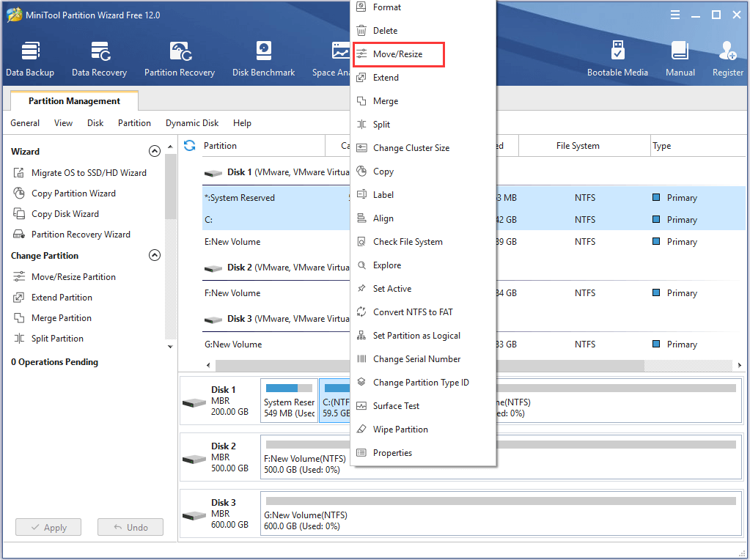Refresh the partition list
The width and height of the screenshot is (750, 560).
coord(190,145)
